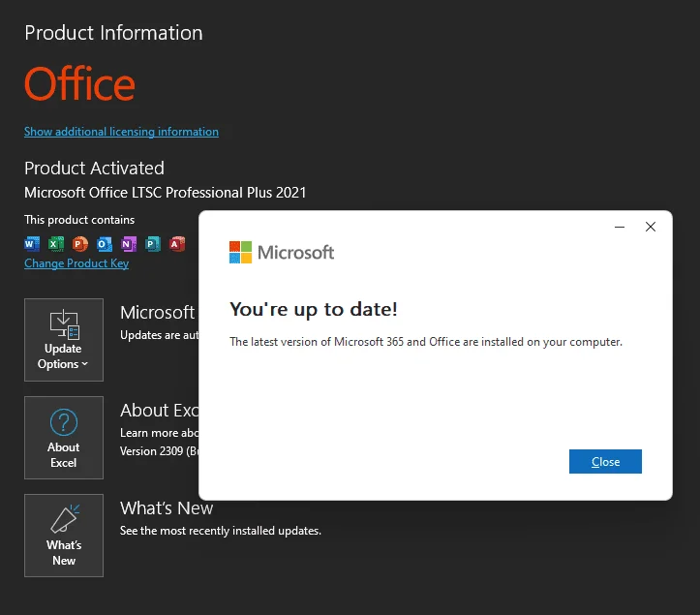Click the Publisher app icon
The image size is (700, 615).
[x=153, y=244]
